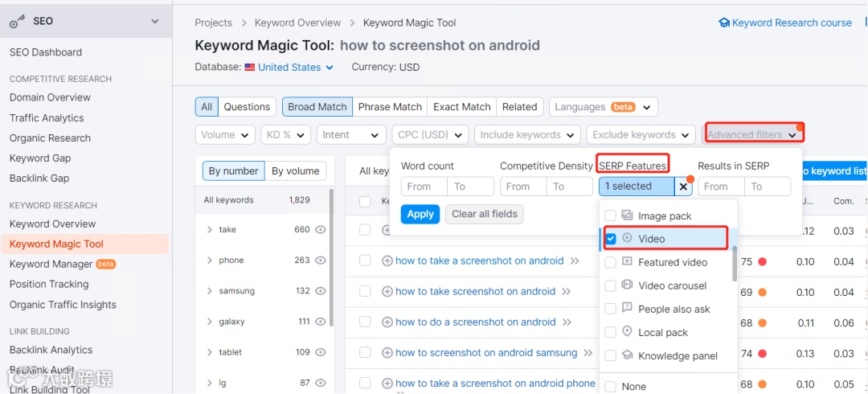Toggle eye icon for 'tablet' group
The width and height of the screenshot is (868, 394).
point(321,352)
